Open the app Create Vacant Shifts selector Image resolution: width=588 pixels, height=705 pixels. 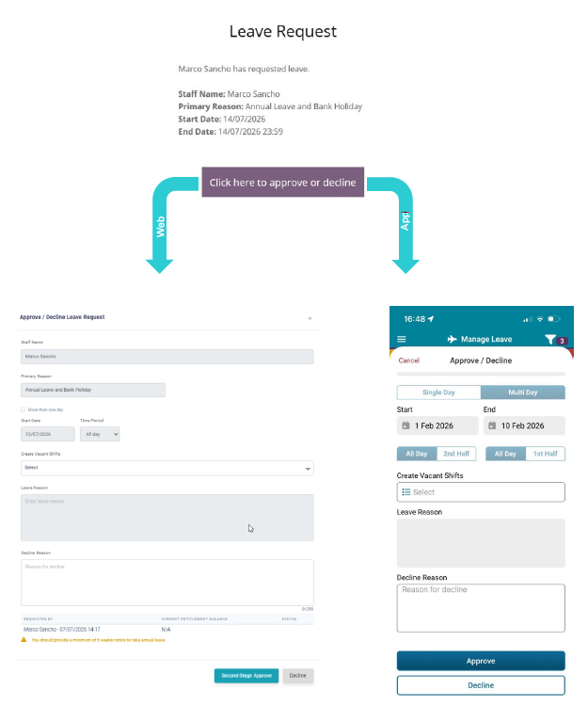pyautogui.click(x=481, y=492)
